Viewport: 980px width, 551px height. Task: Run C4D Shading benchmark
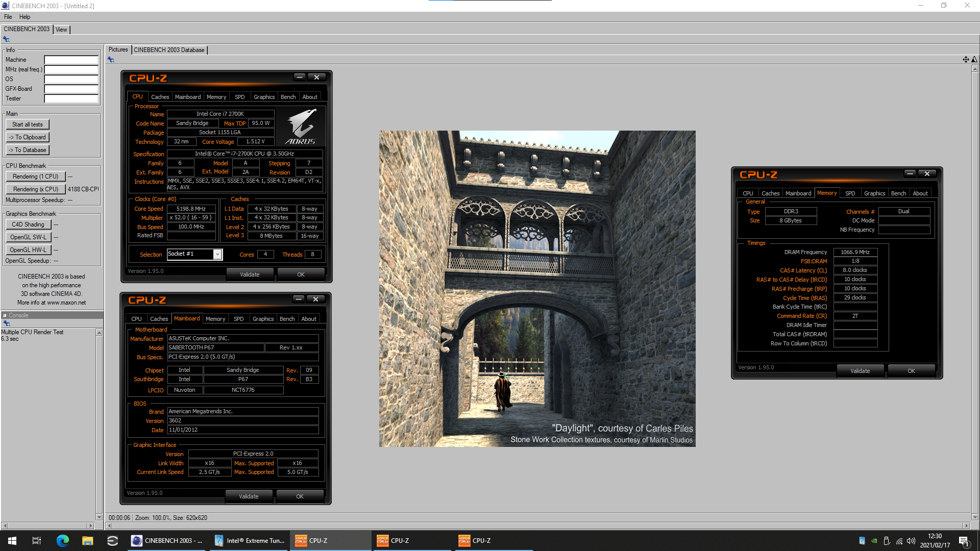pos(28,224)
